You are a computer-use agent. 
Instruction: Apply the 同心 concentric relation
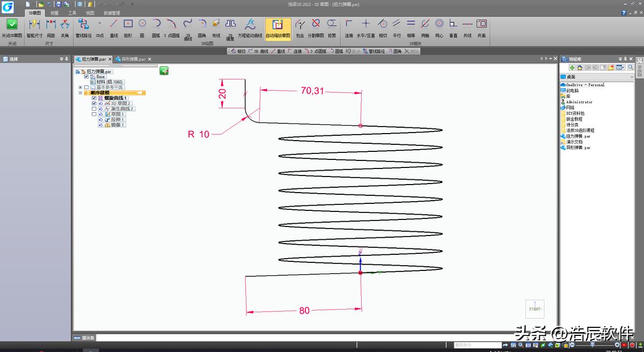coord(439,28)
